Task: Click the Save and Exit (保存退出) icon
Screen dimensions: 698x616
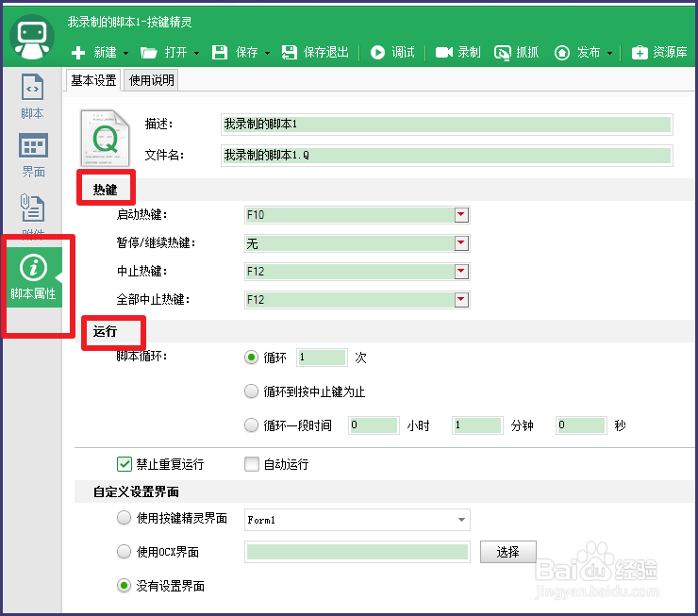Action: coord(290,53)
